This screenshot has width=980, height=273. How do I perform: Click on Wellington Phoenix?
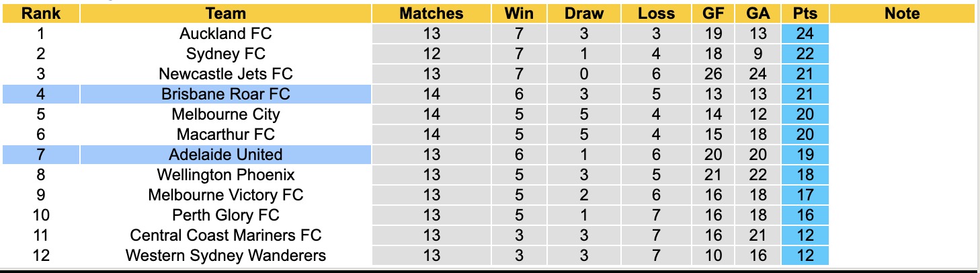(x=226, y=175)
